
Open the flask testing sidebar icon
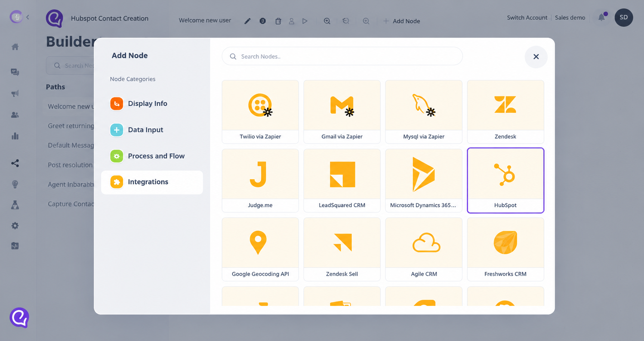(15, 205)
